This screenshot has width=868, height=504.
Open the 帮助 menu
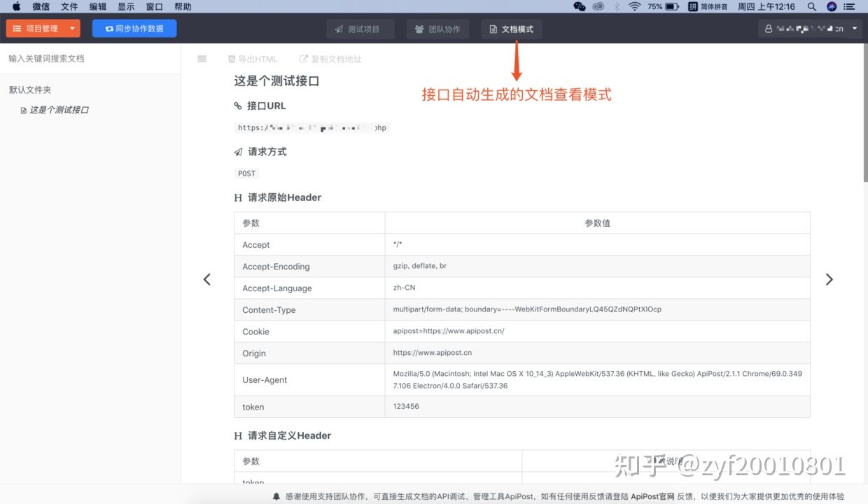(x=183, y=6)
